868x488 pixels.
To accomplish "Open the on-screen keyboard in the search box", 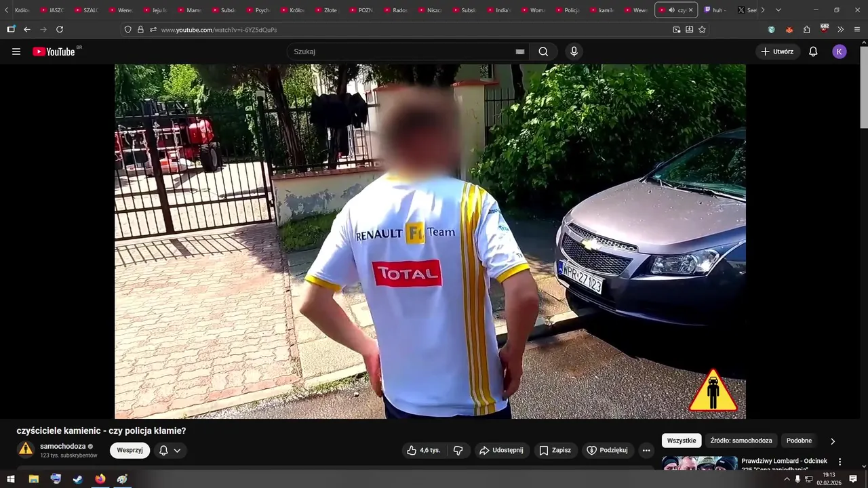I will pyautogui.click(x=520, y=52).
